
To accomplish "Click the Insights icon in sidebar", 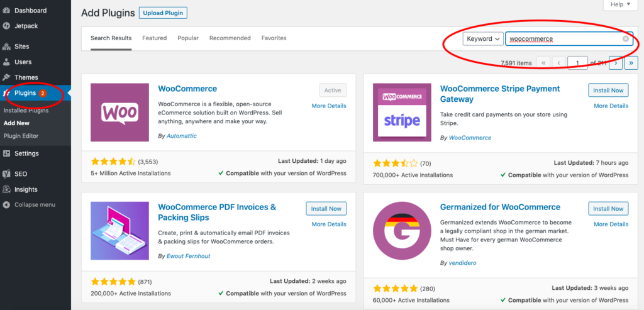I will [6, 189].
